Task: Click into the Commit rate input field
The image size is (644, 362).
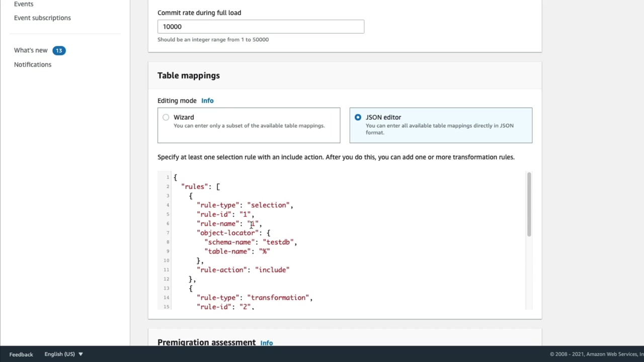Action: (261, 27)
